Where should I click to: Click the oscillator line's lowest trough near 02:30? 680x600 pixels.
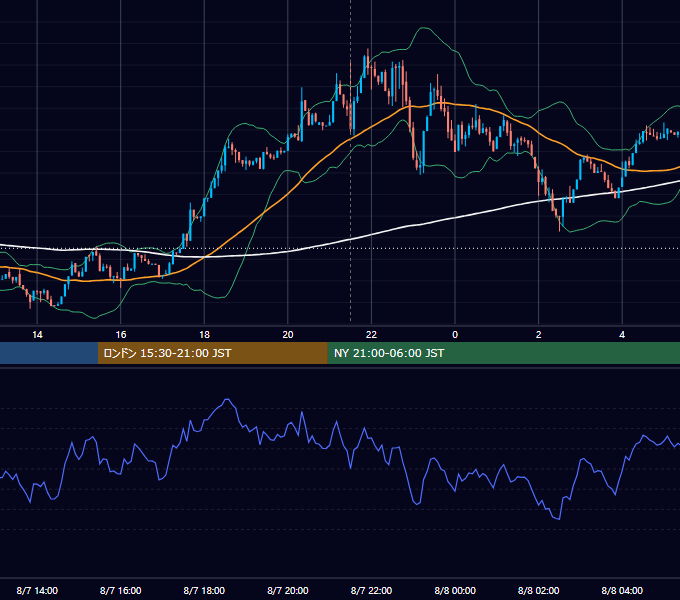pyautogui.click(x=558, y=518)
